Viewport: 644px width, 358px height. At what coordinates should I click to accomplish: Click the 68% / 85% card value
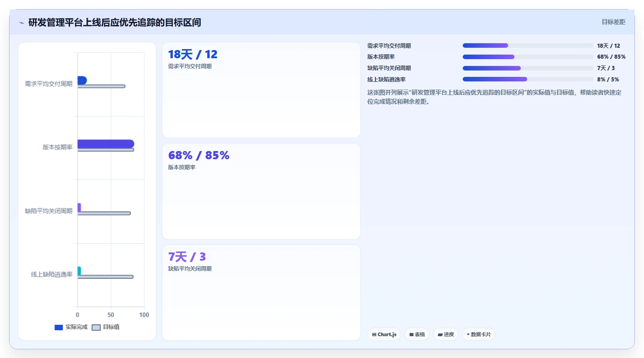pyautogui.click(x=199, y=156)
